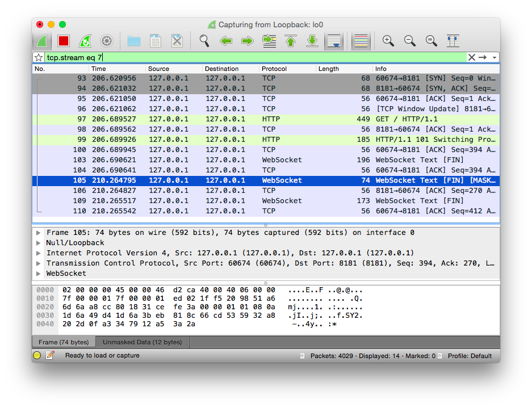Go to the previous packet in history
532x408 pixels.
coord(226,41)
